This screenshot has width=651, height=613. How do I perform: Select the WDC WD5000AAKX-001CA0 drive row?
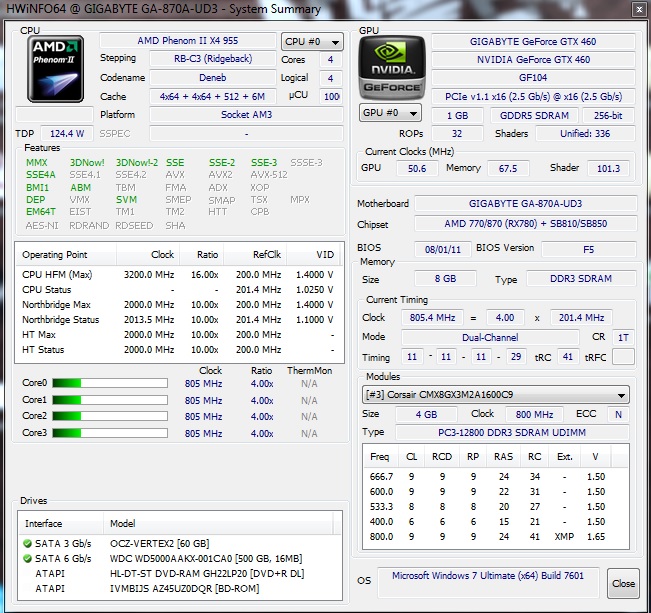pyautogui.click(x=180, y=559)
